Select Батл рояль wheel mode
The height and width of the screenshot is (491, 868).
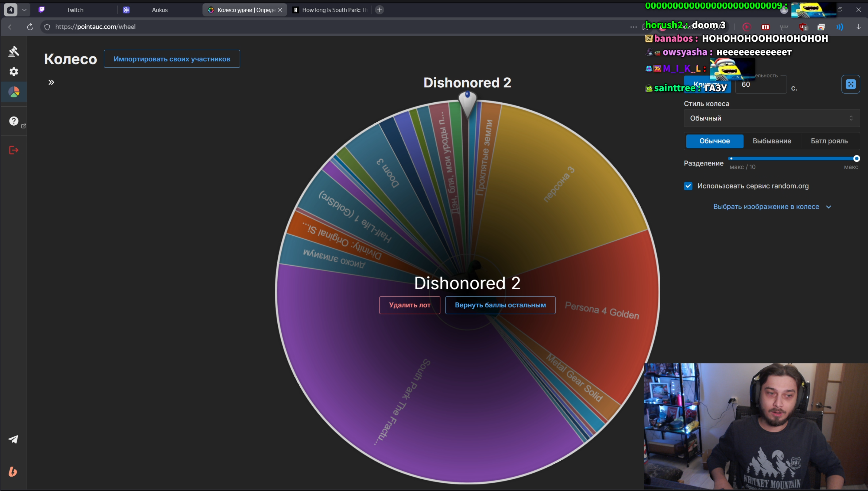coord(829,141)
